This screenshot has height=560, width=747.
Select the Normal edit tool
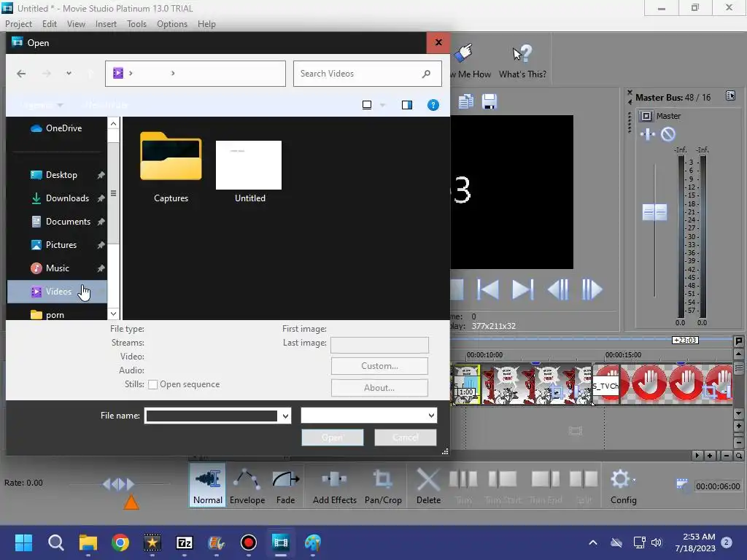(x=207, y=485)
